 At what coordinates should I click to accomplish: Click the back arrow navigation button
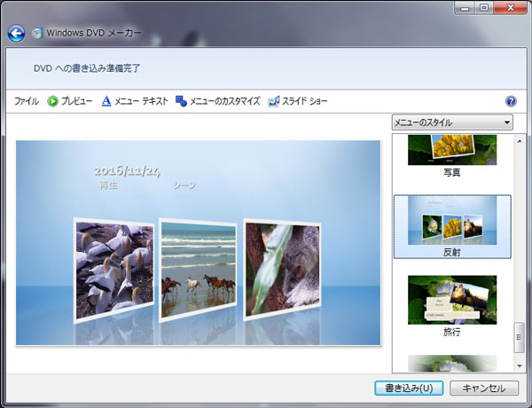(16, 34)
